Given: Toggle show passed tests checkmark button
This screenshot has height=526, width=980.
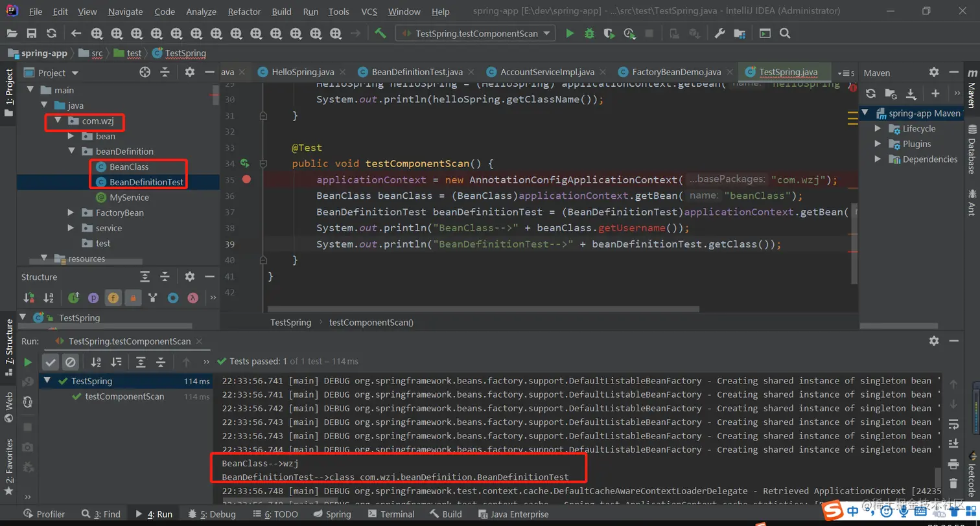Looking at the screenshot, I should click(51, 362).
